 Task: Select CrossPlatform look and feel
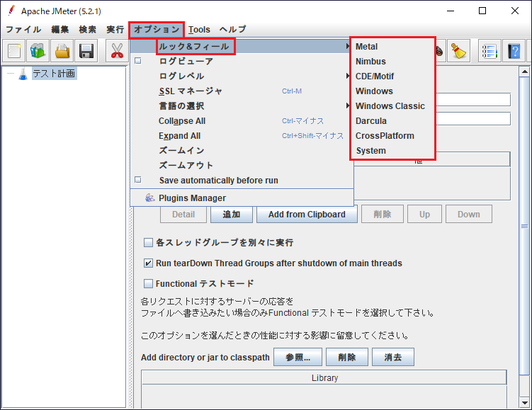[x=392, y=136]
